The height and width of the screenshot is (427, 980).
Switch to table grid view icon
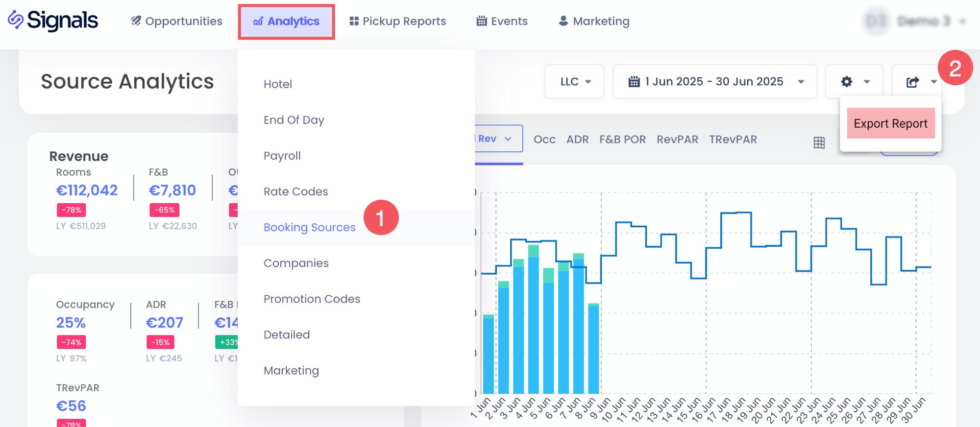click(819, 142)
